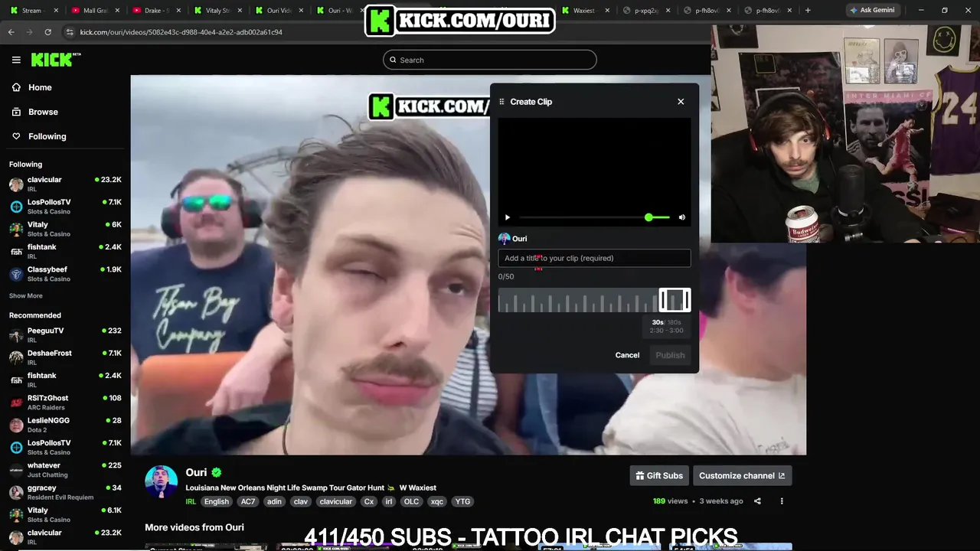This screenshot has width=980, height=551.
Task: Select the clavicular tag
Action: pyautogui.click(x=336, y=502)
